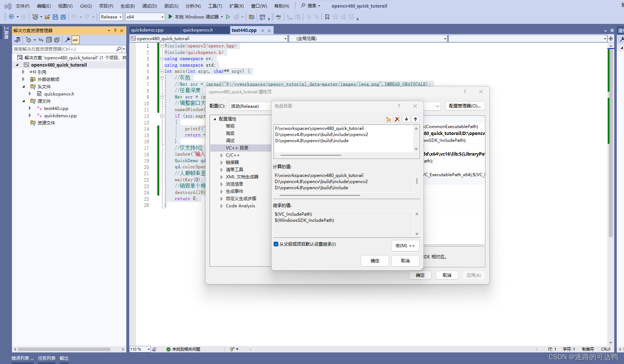Click the 配置管理器(O) button
The height and width of the screenshot is (364, 624).
(x=465, y=106)
